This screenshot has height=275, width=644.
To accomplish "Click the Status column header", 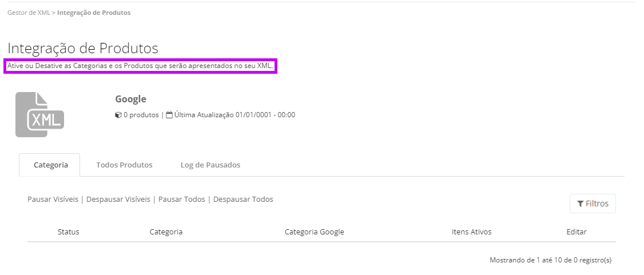I will click(69, 232).
